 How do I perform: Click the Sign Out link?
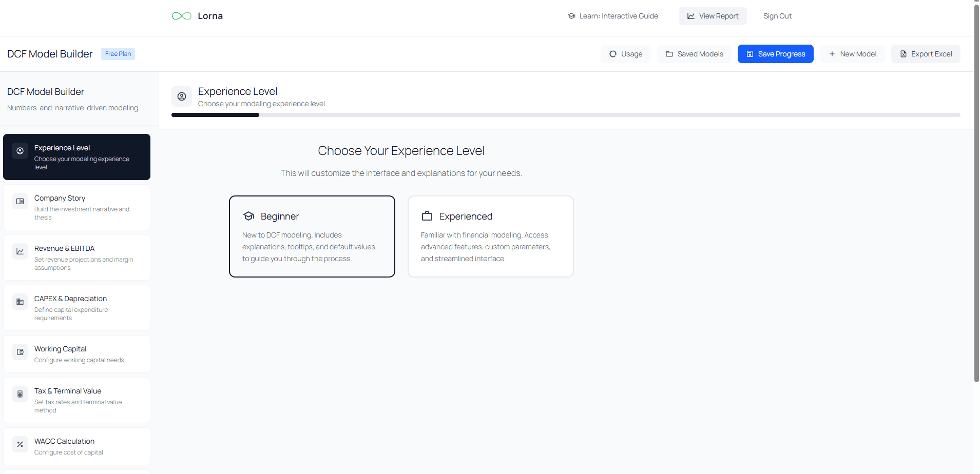pyautogui.click(x=777, y=16)
